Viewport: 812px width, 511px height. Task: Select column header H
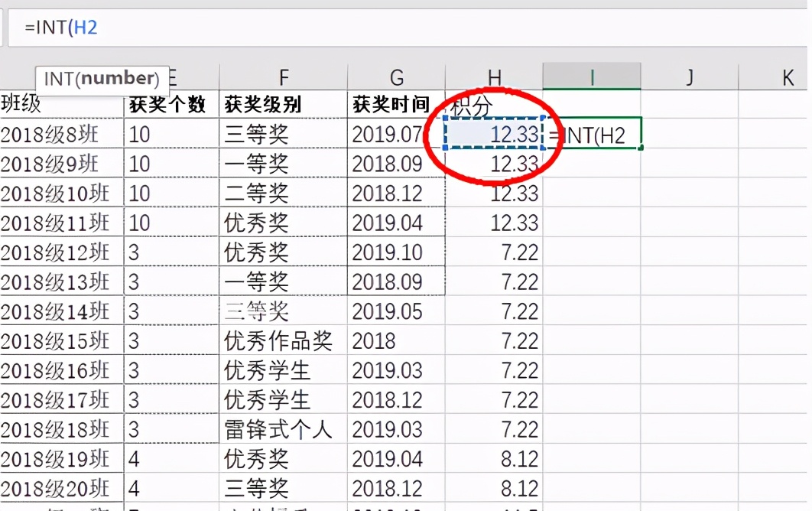point(494,76)
